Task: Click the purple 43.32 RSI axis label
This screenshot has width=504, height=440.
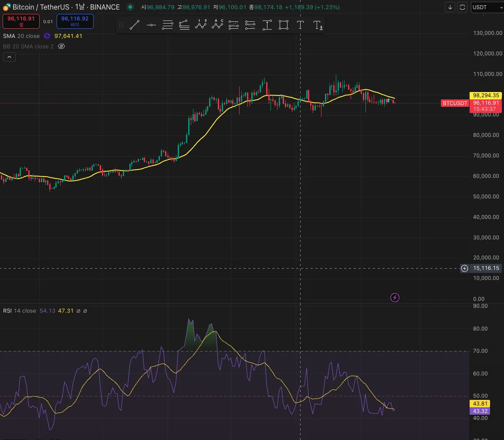Action: (480, 411)
